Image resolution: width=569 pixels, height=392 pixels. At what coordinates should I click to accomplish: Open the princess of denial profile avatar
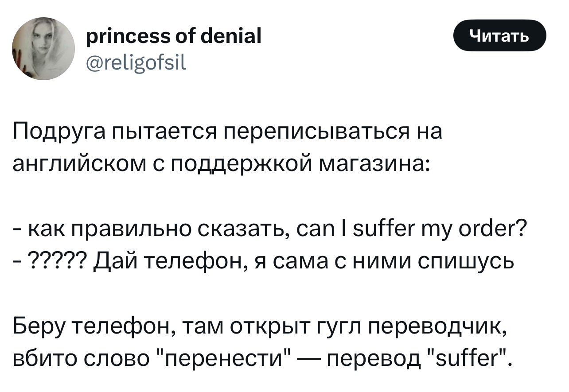click(x=43, y=48)
